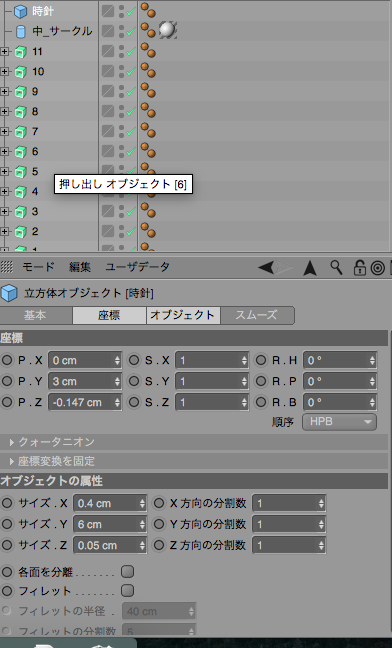392x648 pixels.
Task: Select the 中_サークル row label
Action: (62, 31)
